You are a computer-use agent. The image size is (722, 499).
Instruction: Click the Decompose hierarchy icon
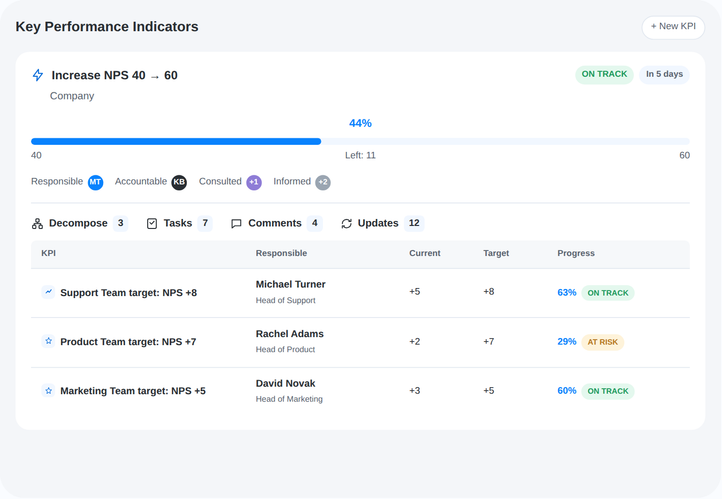[x=37, y=224]
